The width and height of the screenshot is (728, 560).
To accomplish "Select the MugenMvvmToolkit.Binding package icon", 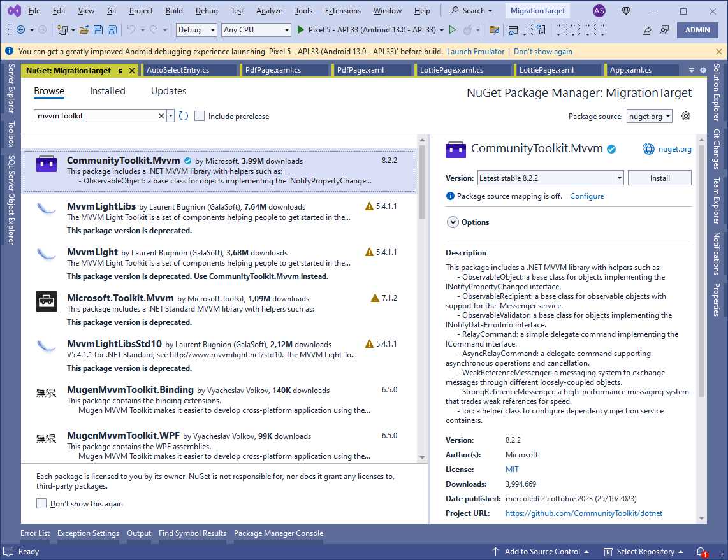I will click(x=45, y=393).
